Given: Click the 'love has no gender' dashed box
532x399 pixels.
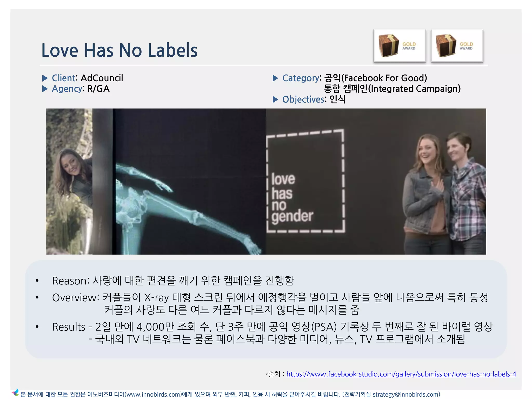Looking at the screenshot, I should [x=306, y=181].
